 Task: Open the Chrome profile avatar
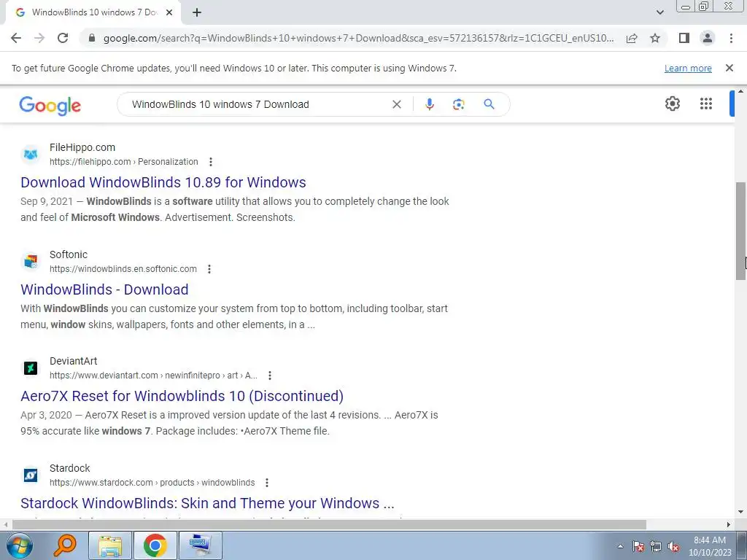click(x=708, y=38)
